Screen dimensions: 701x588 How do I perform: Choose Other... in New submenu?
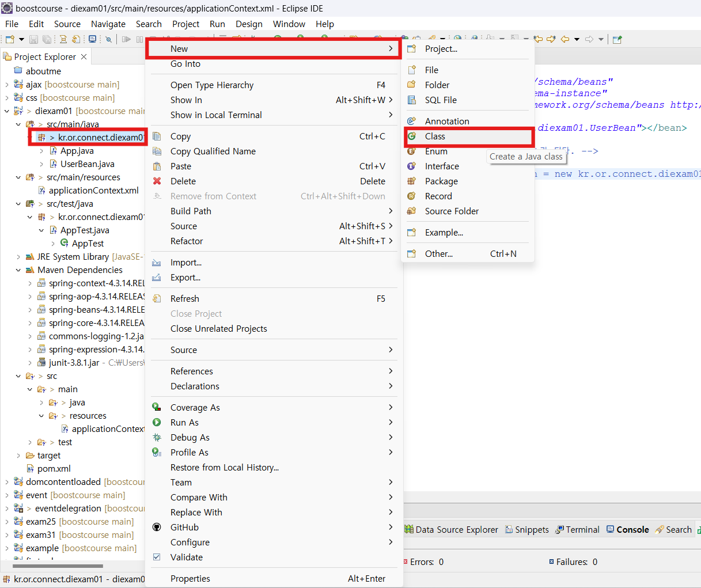coord(467,254)
